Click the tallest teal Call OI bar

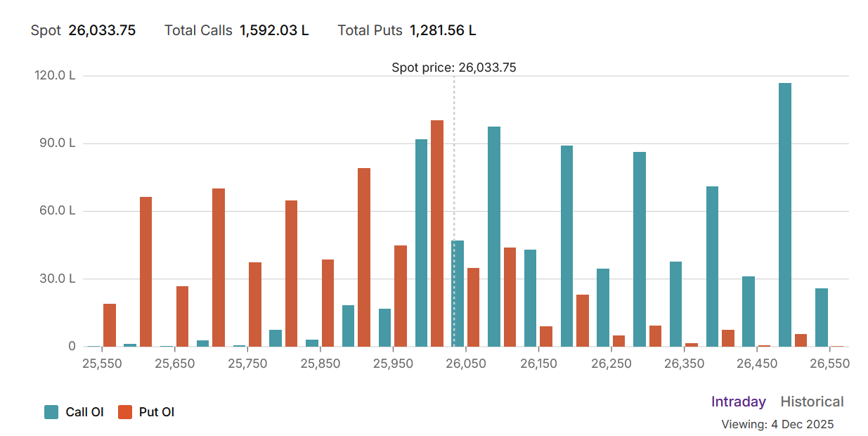[784, 214]
